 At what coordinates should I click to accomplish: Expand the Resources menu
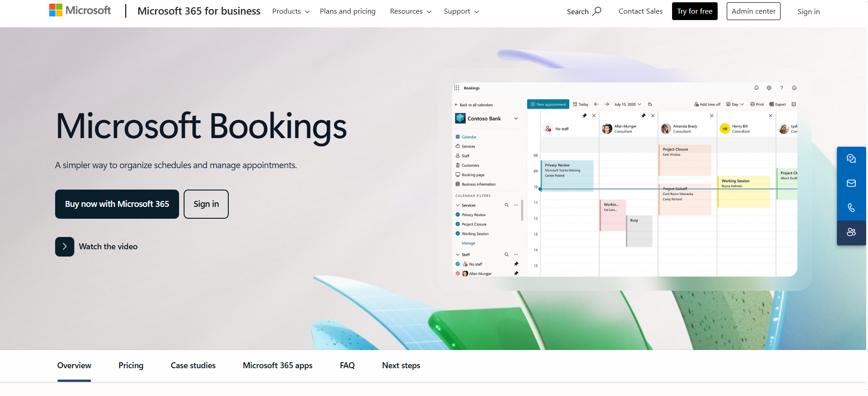click(411, 11)
